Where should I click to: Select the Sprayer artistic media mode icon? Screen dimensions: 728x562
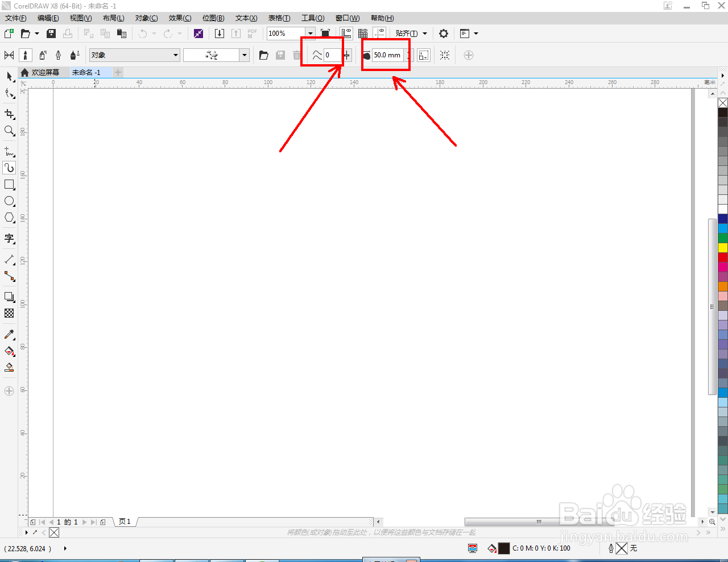coord(43,55)
